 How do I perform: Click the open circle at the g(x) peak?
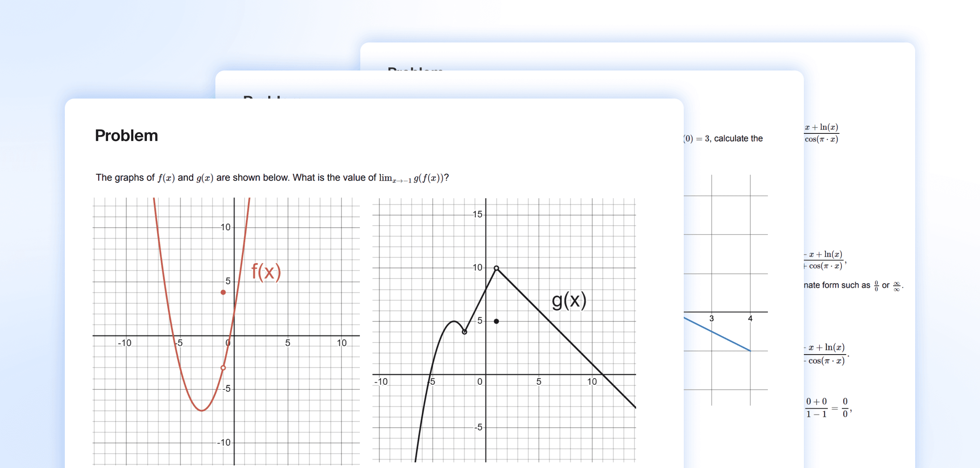(x=496, y=268)
